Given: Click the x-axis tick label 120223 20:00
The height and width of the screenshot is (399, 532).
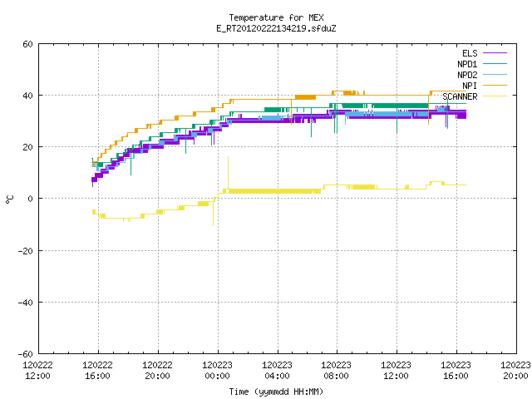Looking at the screenshot, I should [x=515, y=371].
